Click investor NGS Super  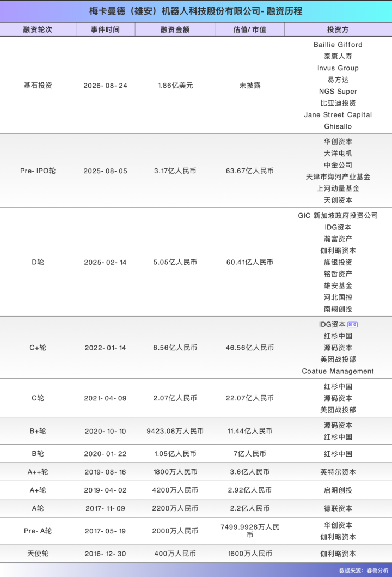click(338, 91)
